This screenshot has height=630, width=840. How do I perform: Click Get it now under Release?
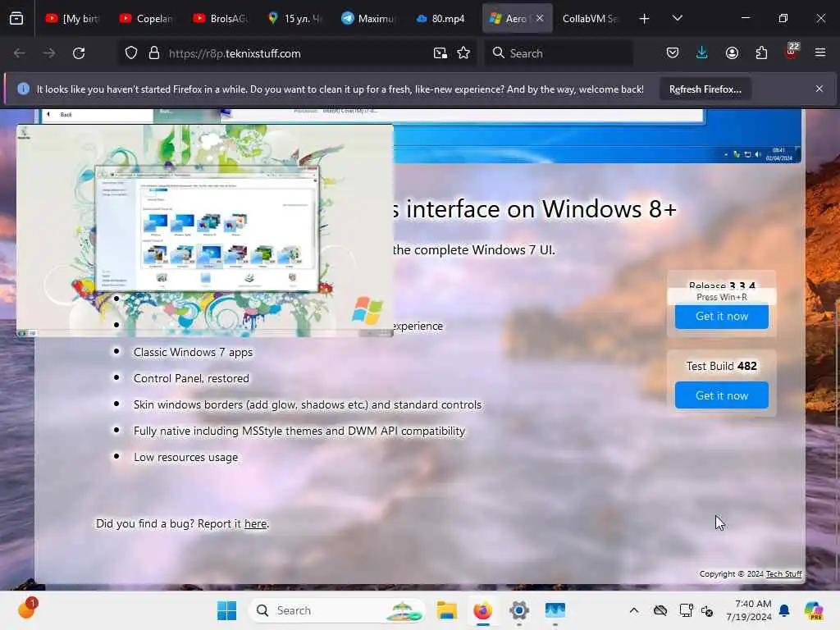[x=722, y=316]
